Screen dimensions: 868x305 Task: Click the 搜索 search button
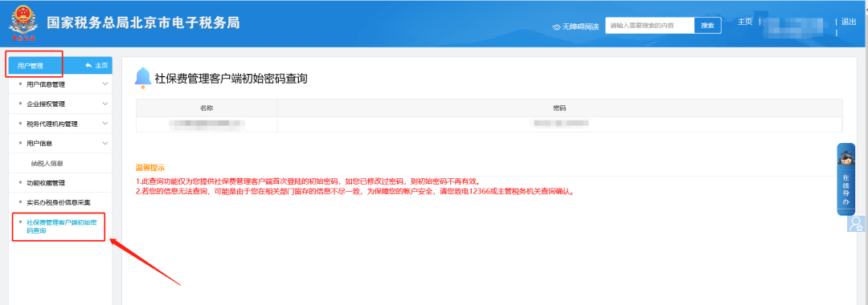(x=707, y=26)
